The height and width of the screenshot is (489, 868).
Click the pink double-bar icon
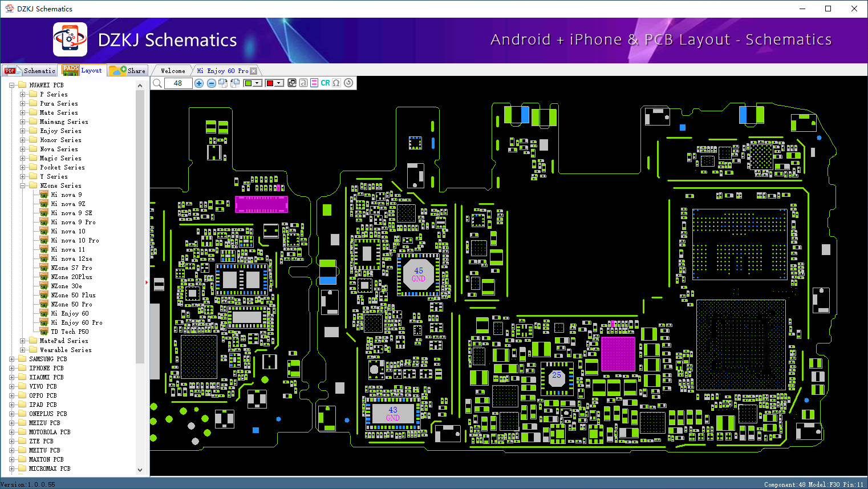point(314,83)
